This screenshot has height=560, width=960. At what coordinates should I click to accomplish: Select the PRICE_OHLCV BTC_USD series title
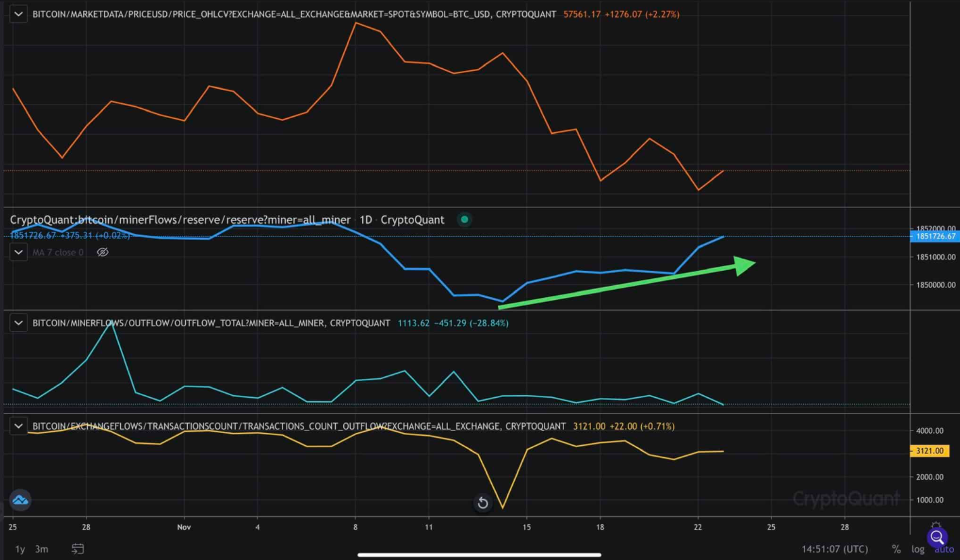pos(295,14)
